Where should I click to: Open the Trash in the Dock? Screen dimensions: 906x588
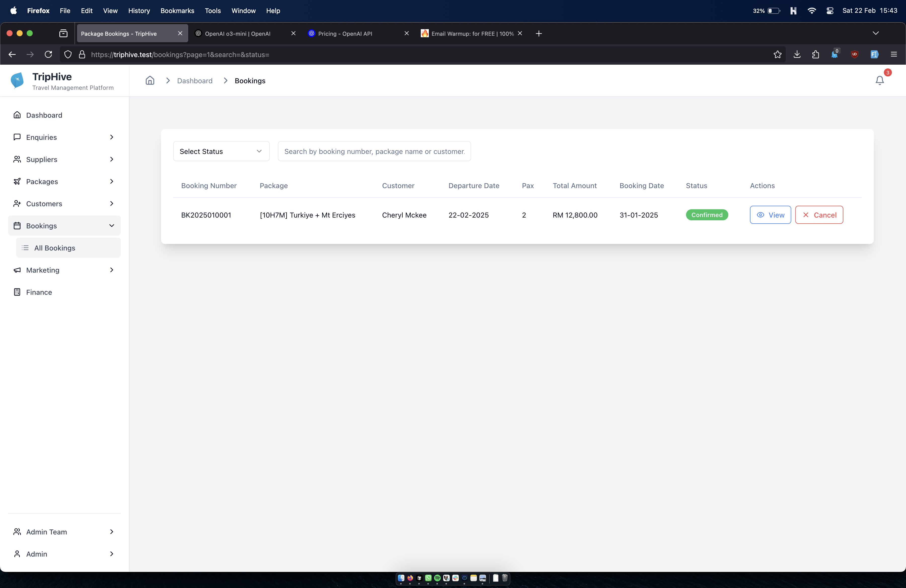505,578
